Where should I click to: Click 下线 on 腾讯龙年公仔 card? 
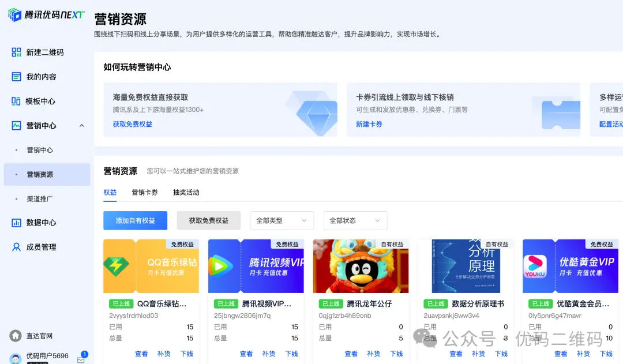[396, 354]
